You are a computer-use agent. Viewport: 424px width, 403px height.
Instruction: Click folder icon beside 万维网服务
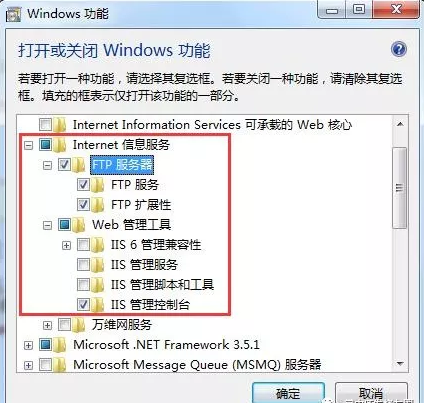click(79, 325)
